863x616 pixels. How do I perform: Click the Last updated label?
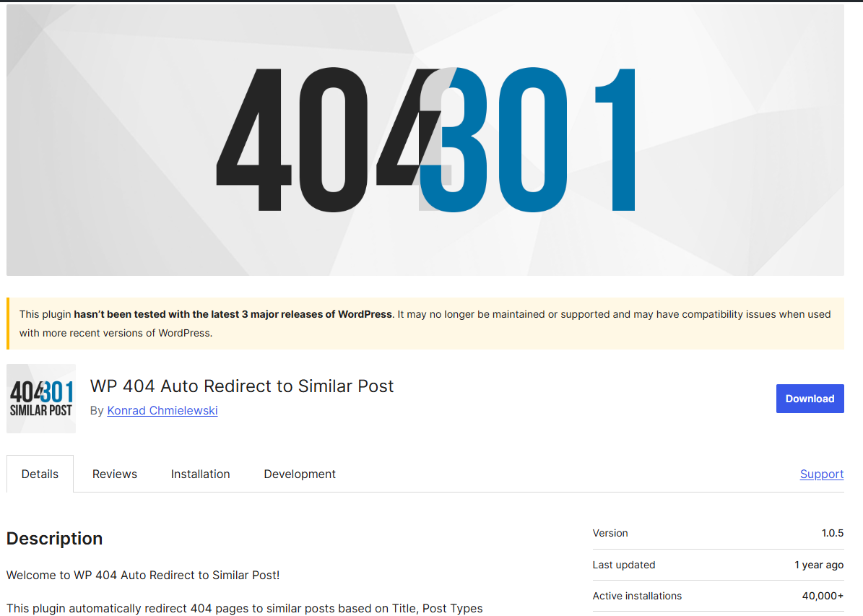click(x=623, y=565)
